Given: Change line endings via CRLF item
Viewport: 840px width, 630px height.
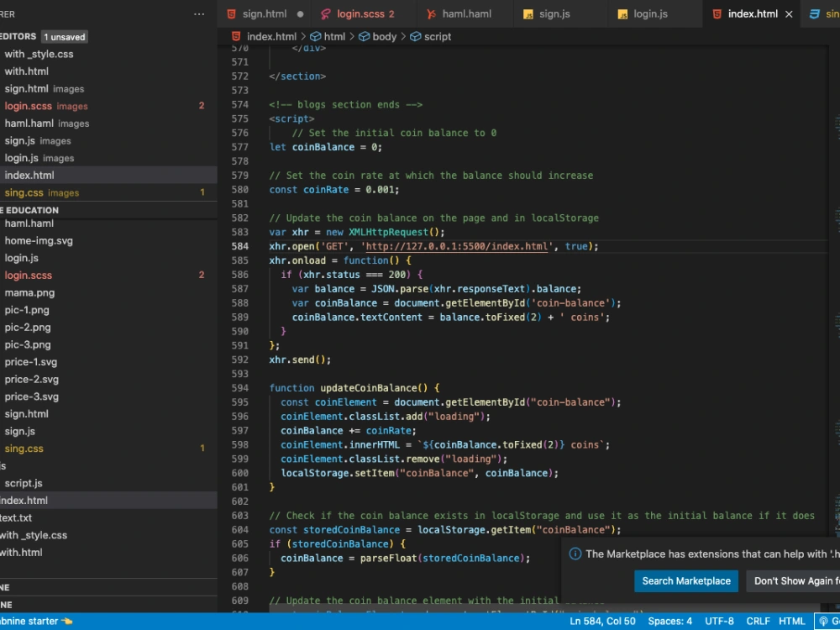Looking at the screenshot, I should coord(758,621).
